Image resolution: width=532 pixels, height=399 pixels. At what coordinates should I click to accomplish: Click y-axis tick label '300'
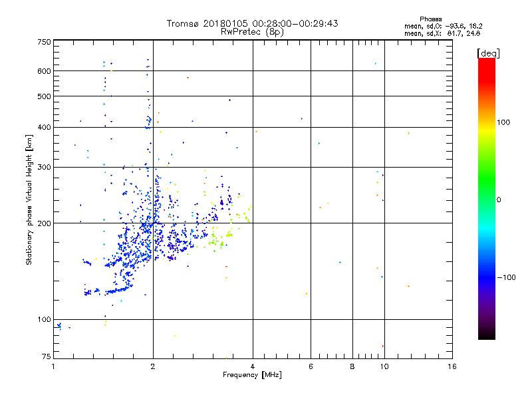pyautogui.click(x=44, y=168)
